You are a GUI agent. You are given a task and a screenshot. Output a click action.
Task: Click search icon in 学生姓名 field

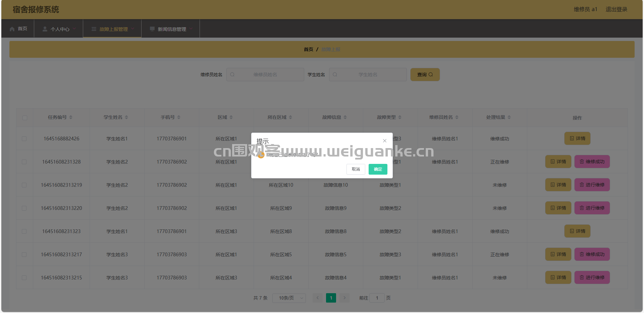[x=335, y=75]
